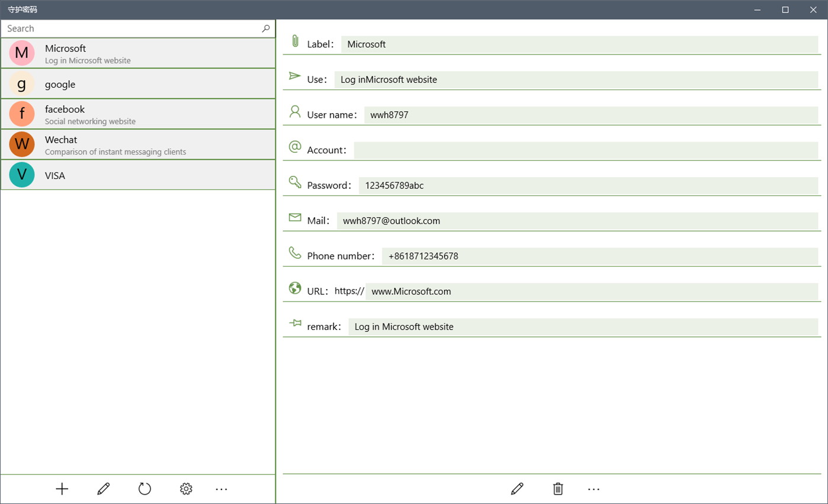Click the Mail field with wwh8797@outlook.com

[x=577, y=221]
